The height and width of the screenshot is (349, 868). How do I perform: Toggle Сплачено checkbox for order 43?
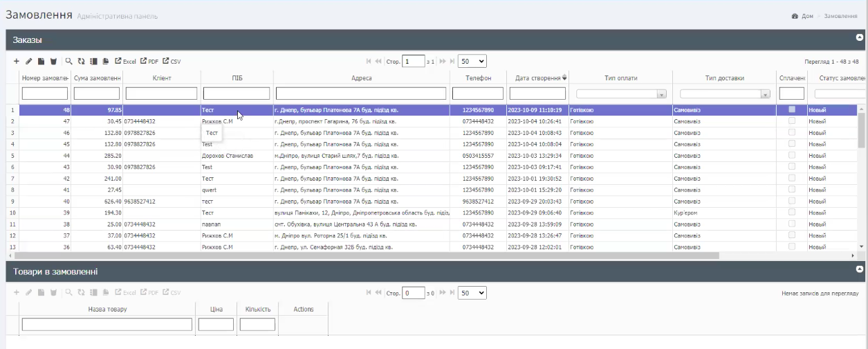[792, 167]
